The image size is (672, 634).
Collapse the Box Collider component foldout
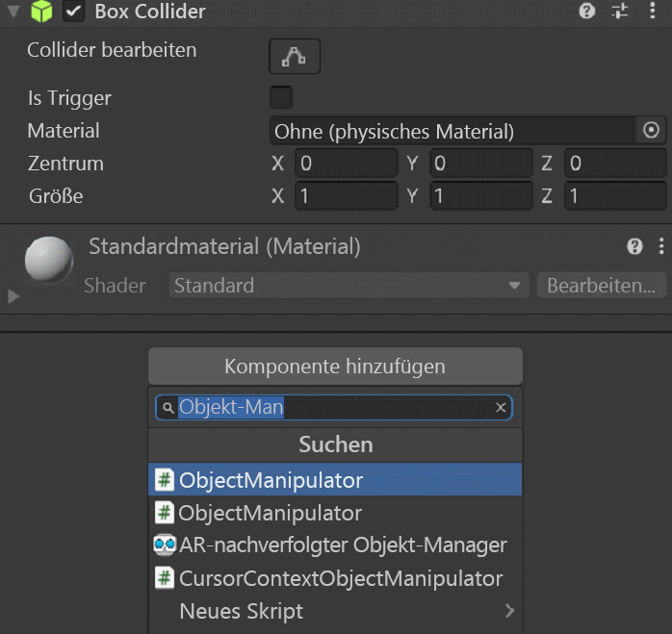13,12
